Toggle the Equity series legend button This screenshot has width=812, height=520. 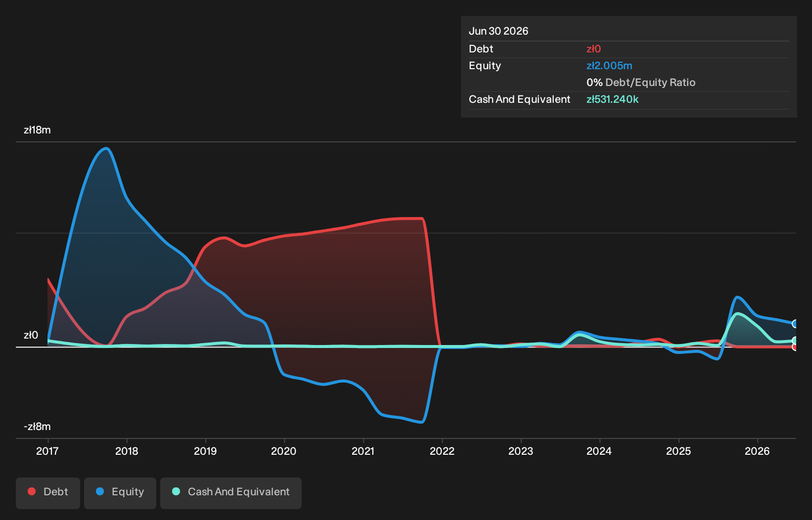120,493
